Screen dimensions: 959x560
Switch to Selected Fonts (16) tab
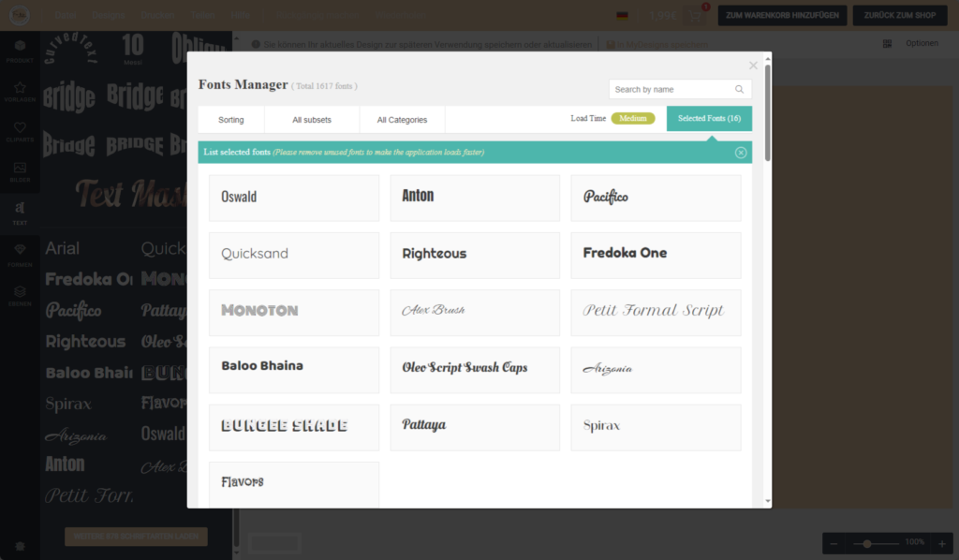point(709,119)
